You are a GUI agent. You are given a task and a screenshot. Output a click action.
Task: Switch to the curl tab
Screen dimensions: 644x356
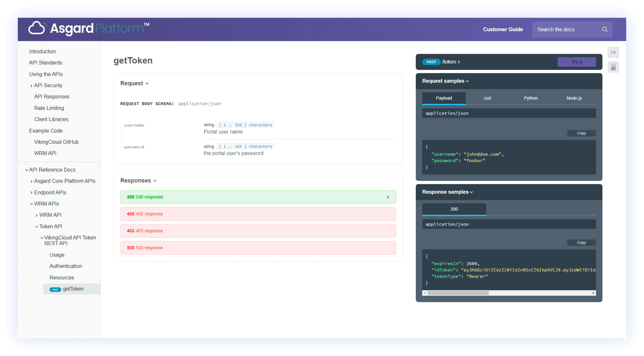(487, 98)
